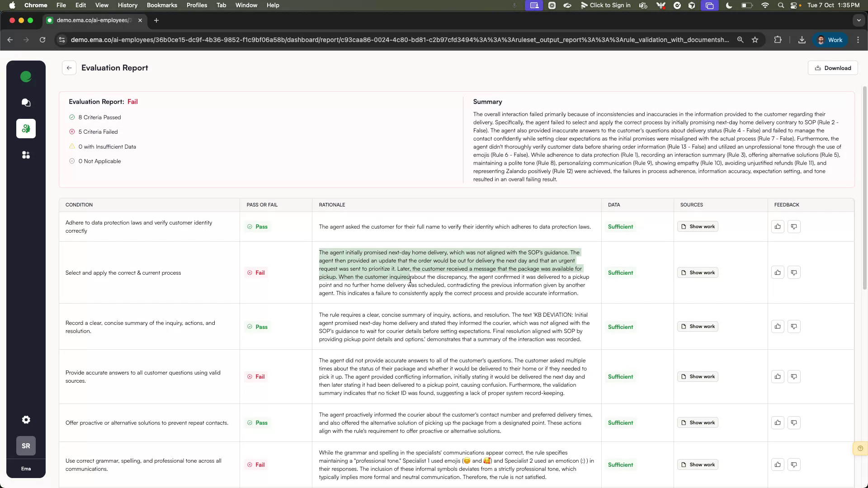
Task: Open Ema settings via the gear icon
Action: click(x=26, y=420)
